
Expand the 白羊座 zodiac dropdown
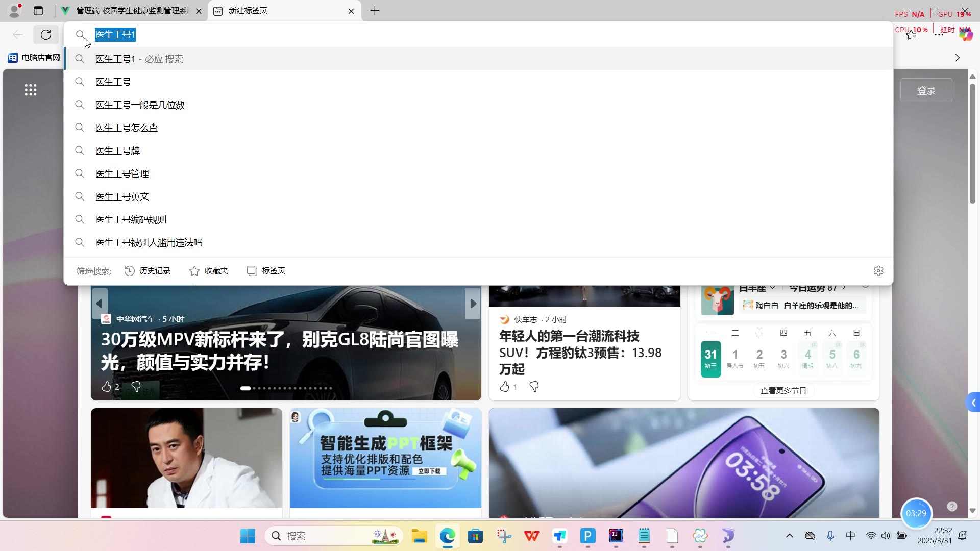772,288
